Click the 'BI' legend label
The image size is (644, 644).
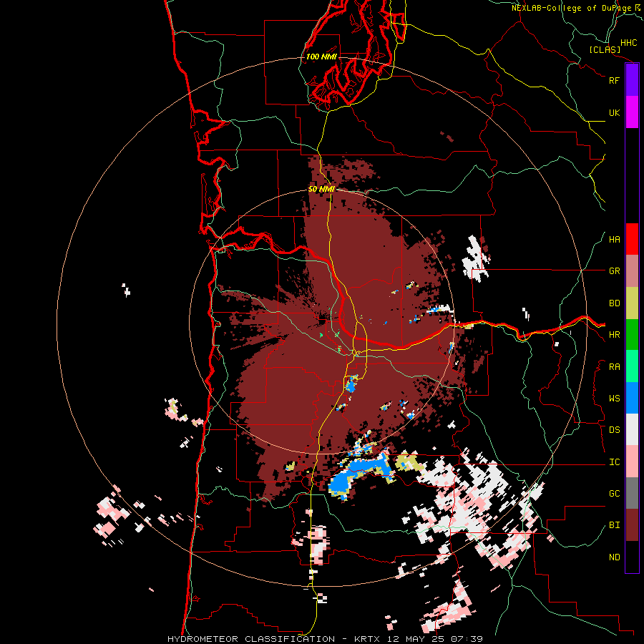(x=614, y=525)
